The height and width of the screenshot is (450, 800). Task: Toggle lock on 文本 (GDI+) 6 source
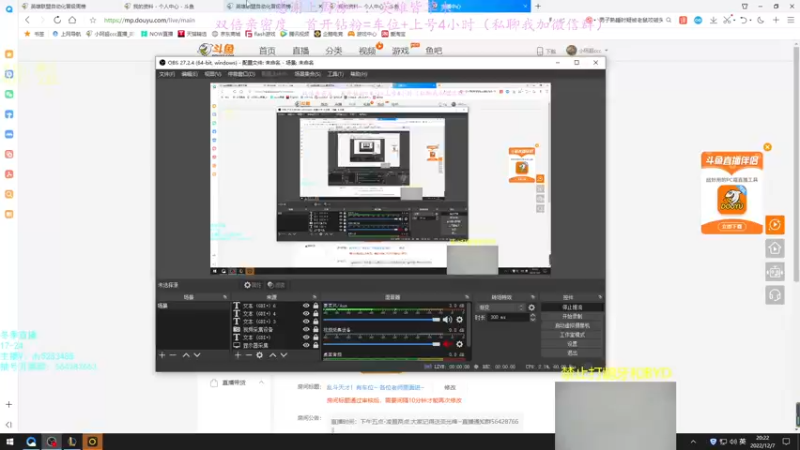click(x=315, y=306)
